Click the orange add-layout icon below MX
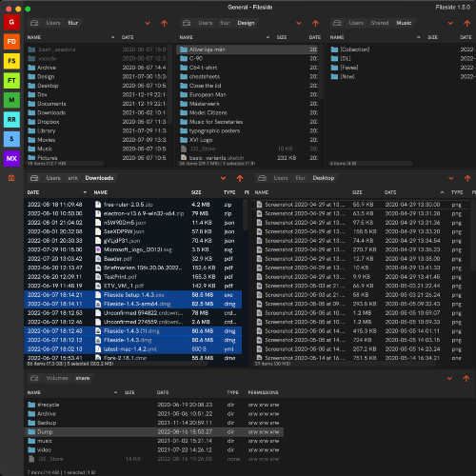This screenshot has width=476, height=476. point(11,178)
